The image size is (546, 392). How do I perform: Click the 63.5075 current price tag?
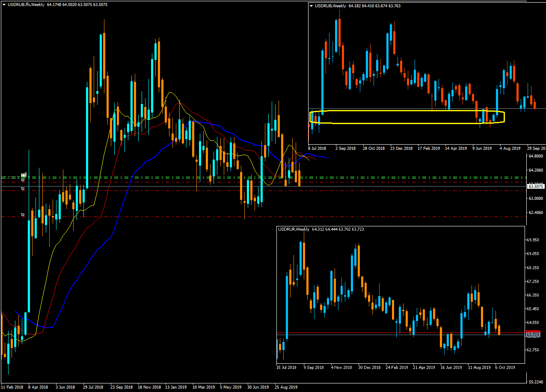click(536, 186)
